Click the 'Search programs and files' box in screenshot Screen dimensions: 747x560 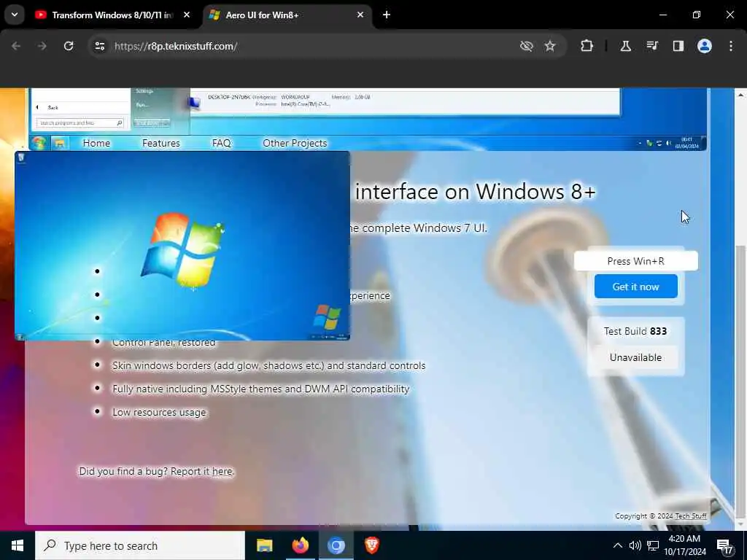point(80,122)
